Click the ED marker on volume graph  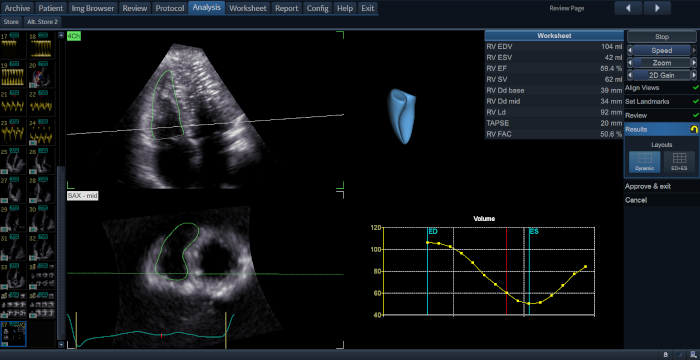click(432, 231)
